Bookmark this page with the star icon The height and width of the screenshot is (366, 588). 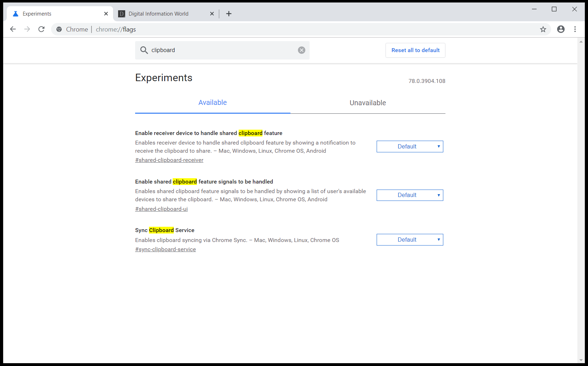coord(543,29)
